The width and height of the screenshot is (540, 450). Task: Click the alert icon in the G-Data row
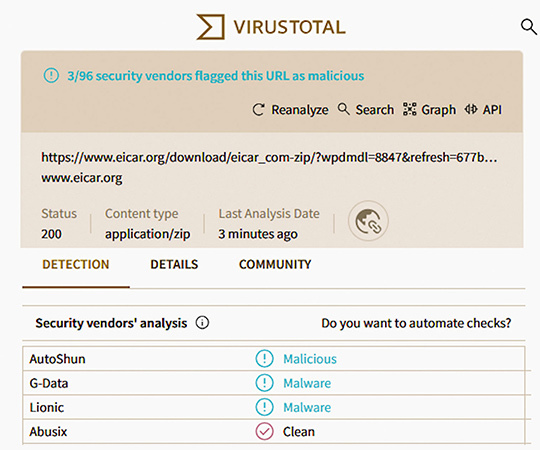(x=264, y=383)
